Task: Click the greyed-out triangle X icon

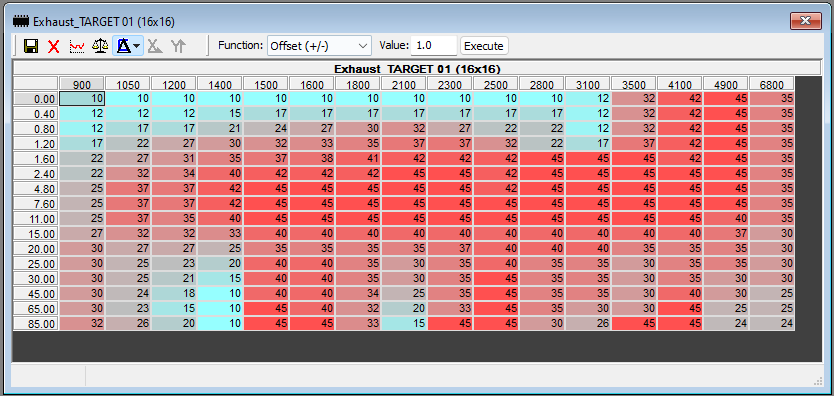Action: pyautogui.click(x=155, y=46)
